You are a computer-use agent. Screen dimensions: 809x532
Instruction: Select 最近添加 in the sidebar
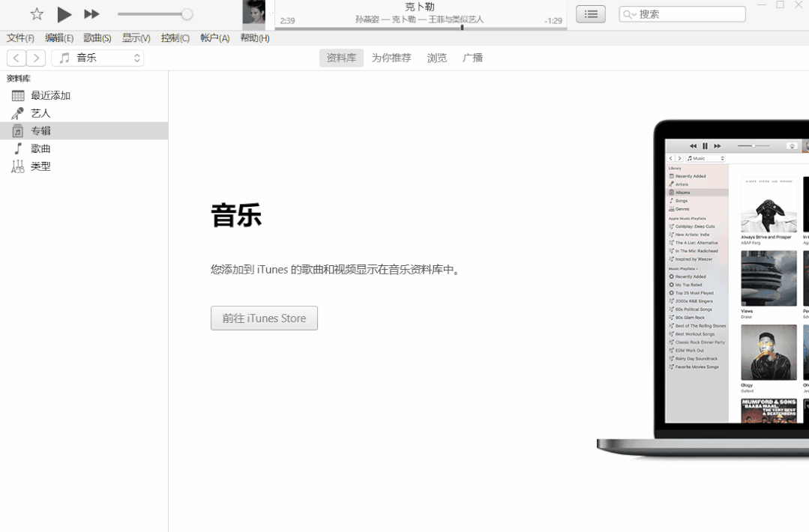click(50, 95)
